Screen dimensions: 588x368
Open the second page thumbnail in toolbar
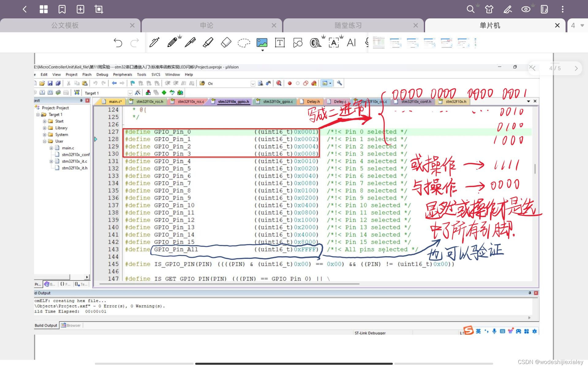pyautogui.click(x=396, y=43)
